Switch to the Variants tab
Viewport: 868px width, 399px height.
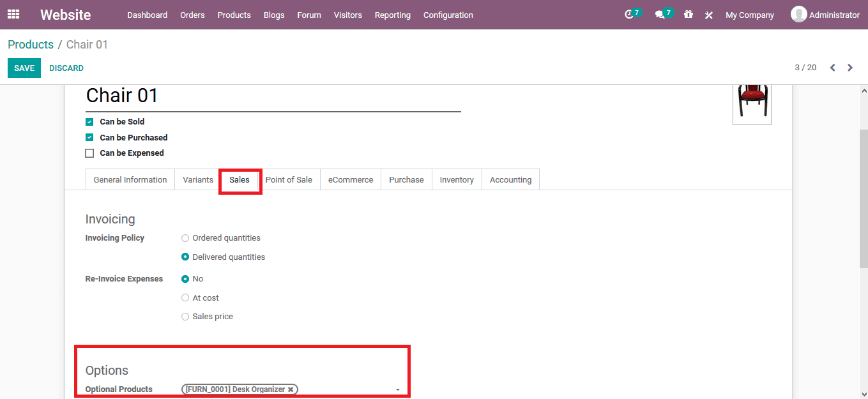click(x=198, y=179)
